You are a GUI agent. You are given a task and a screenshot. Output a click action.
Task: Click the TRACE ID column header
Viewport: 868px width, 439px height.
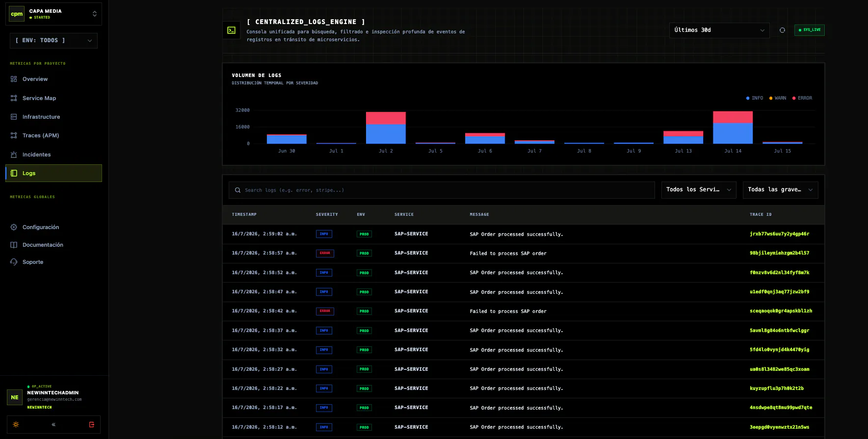pyautogui.click(x=761, y=214)
